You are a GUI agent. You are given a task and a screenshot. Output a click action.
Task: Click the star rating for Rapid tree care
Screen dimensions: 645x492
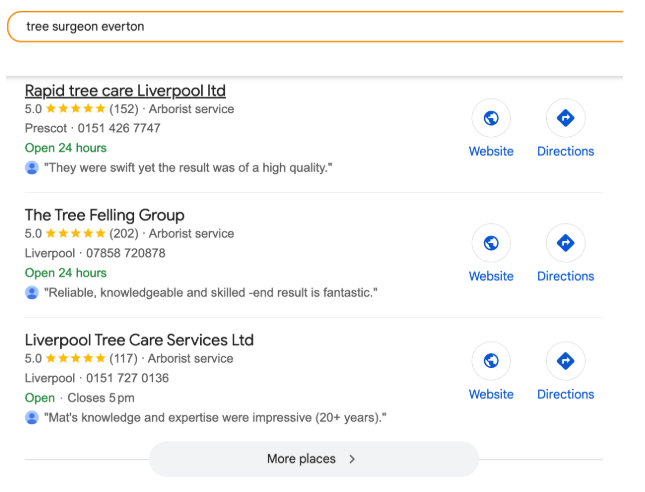pos(76,109)
